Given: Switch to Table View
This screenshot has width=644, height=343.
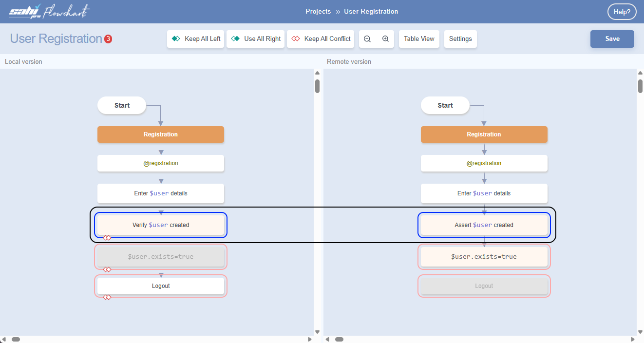Looking at the screenshot, I should 419,39.
